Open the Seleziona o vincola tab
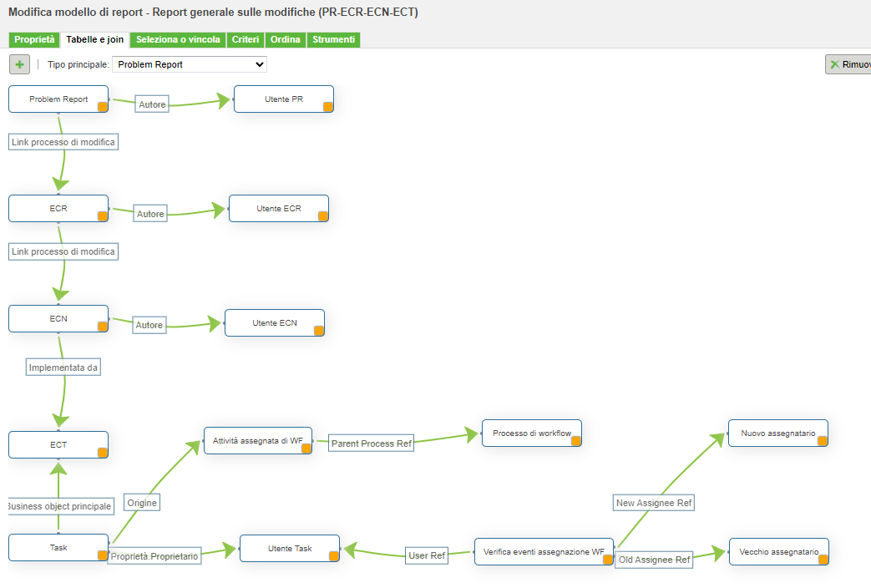This screenshot has height=588, width=871. pyautogui.click(x=178, y=39)
